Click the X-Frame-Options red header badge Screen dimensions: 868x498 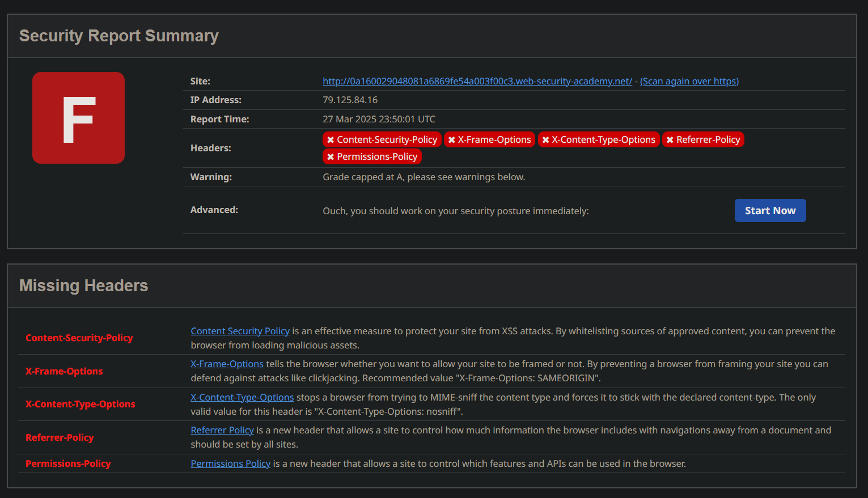point(489,139)
